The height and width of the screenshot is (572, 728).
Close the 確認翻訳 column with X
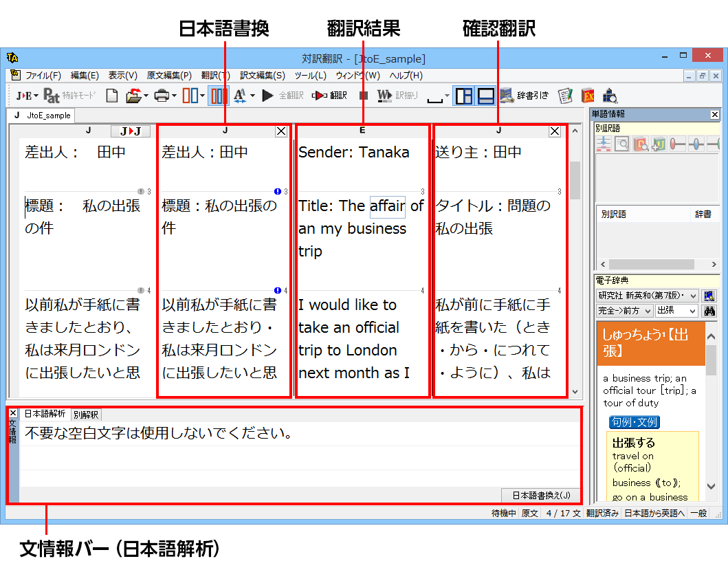(555, 131)
